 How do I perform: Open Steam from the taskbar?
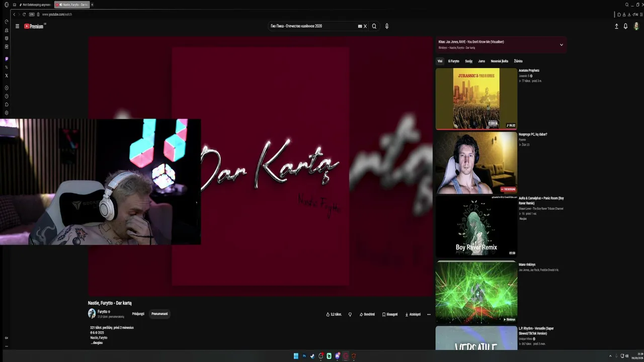(x=312, y=356)
